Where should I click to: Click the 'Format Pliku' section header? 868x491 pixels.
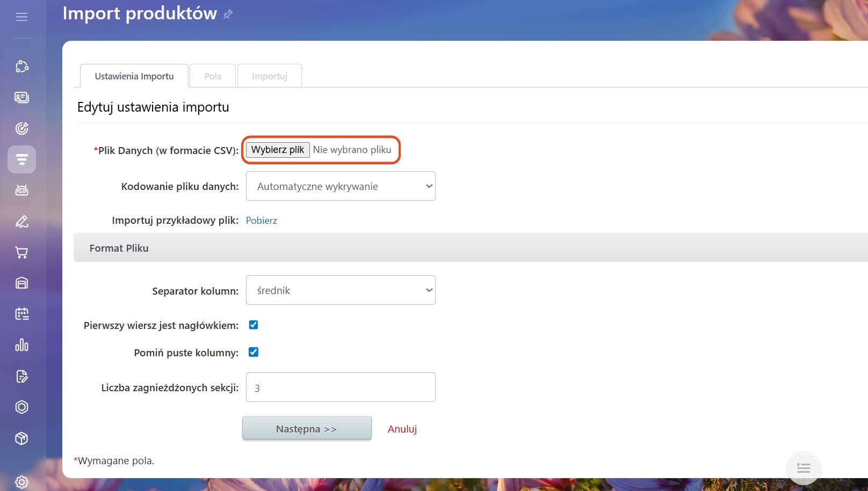click(471, 248)
